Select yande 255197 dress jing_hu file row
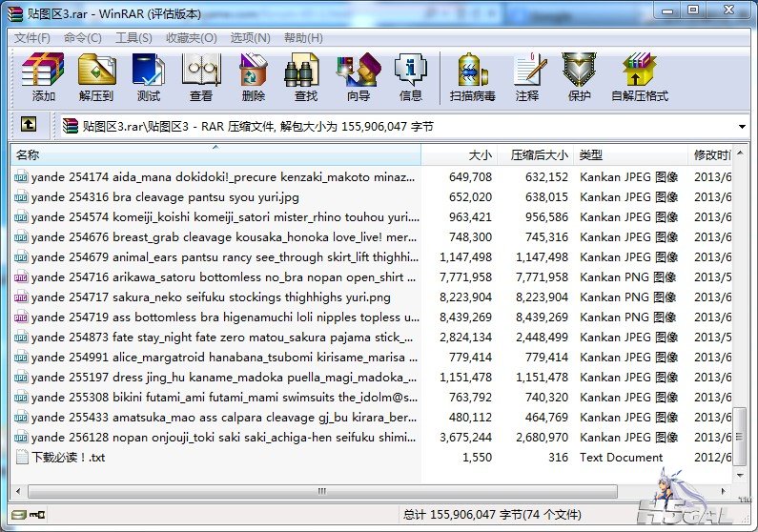This screenshot has width=758, height=532. [x=371, y=378]
